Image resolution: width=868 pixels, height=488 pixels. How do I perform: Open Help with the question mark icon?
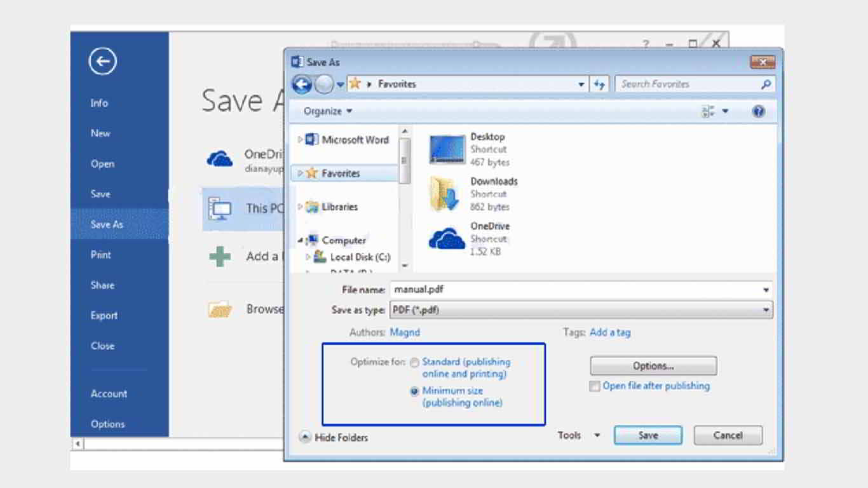click(758, 111)
